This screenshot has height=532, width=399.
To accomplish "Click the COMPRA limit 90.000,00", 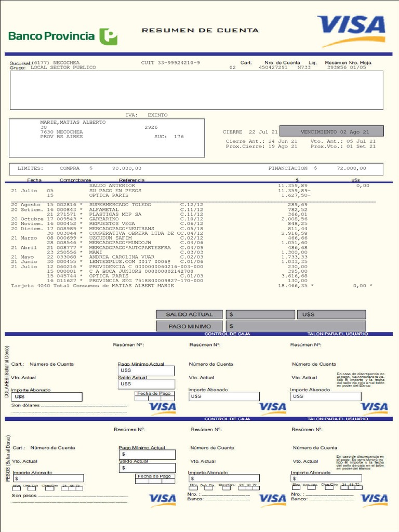I will [127, 168].
